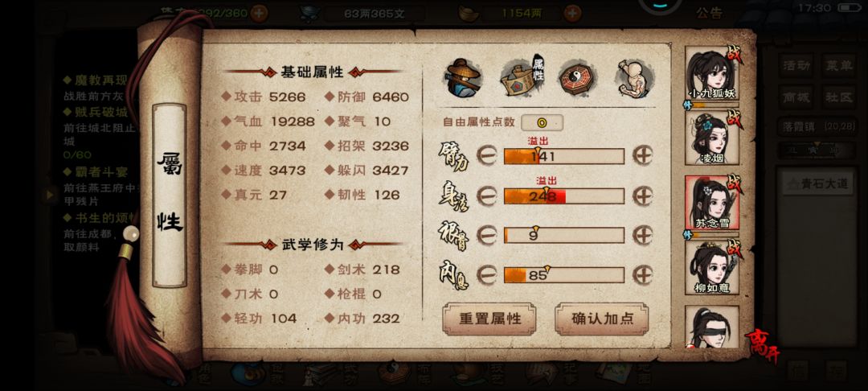Decrease 根骨 with its minus button
868x391 pixels.
(486, 236)
